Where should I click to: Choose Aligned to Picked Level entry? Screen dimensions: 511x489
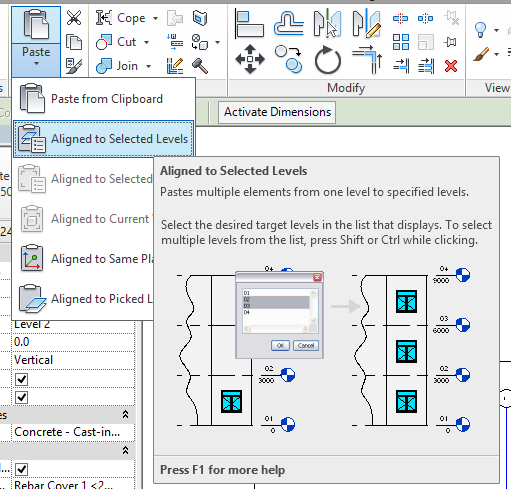pos(83,299)
